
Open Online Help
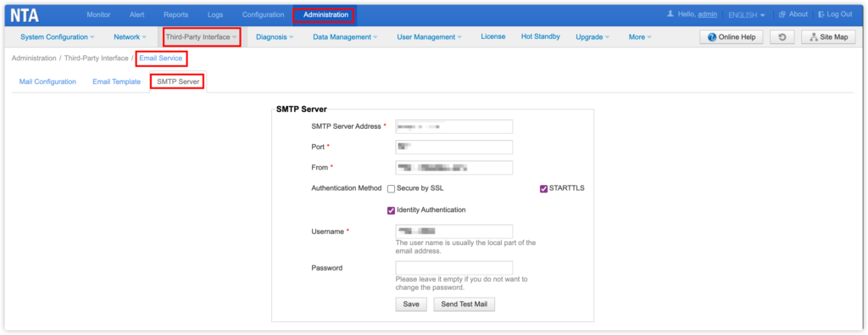coord(732,37)
